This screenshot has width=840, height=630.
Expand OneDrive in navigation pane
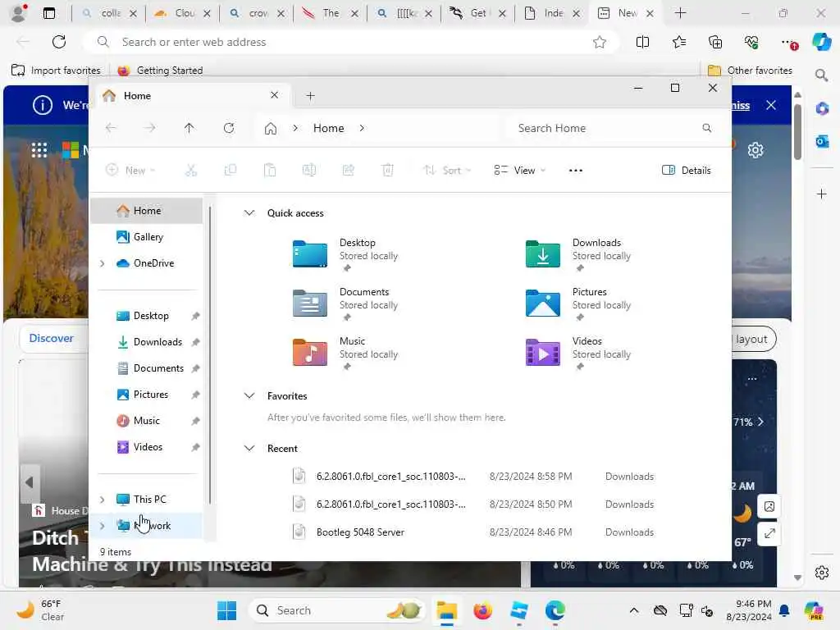click(103, 263)
